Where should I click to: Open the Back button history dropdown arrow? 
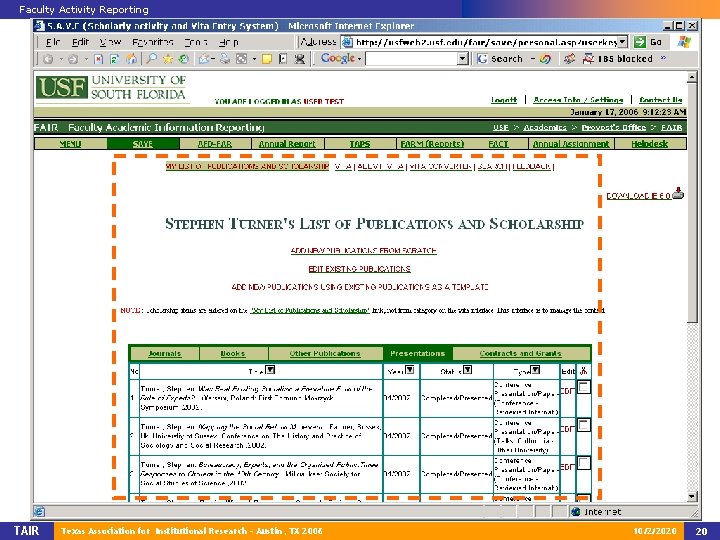click(61, 59)
